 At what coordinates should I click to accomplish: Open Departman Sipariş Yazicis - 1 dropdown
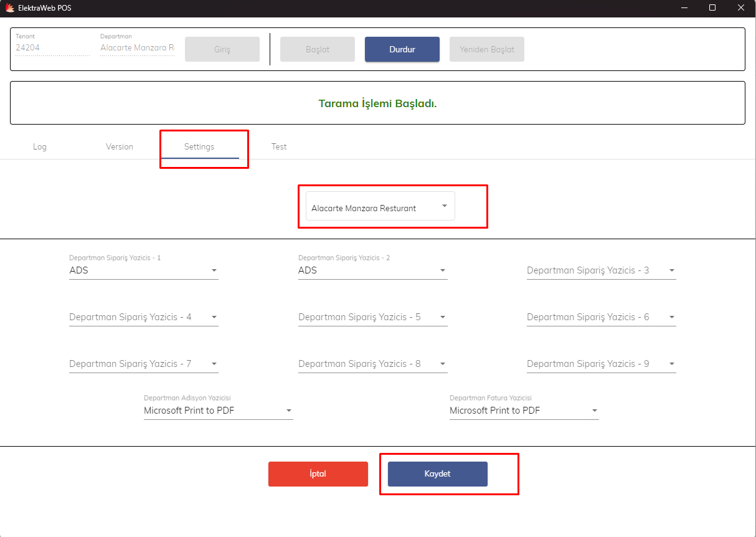coord(143,270)
